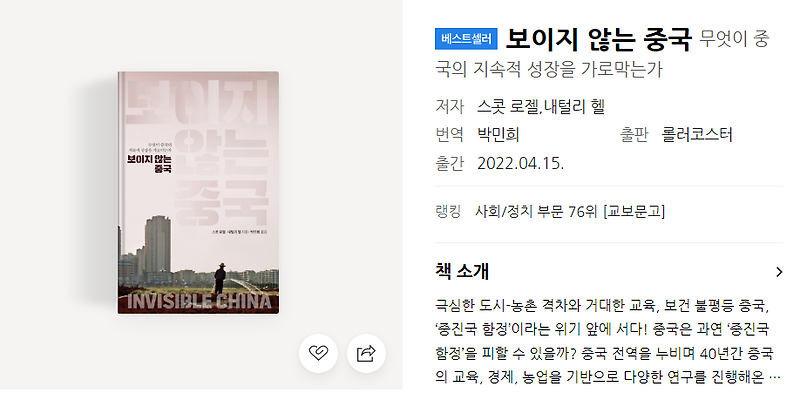Click the 책 소개 section heading
Screen dimensions: 800x400
(x=462, y=272)
